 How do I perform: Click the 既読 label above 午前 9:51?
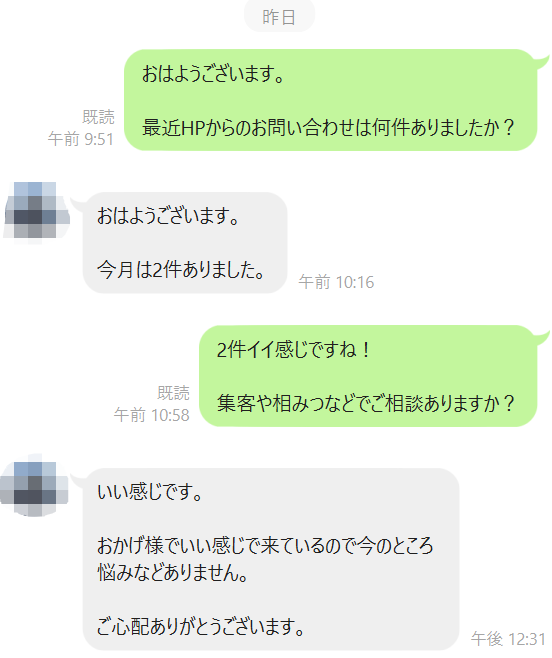click(98, 117)
